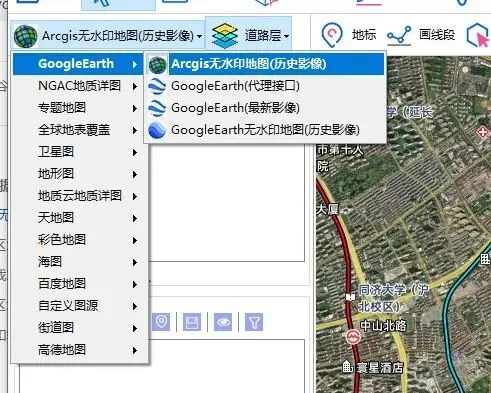
Task: Click the globe icon beside Arcgis无水印地图 dropdown
Action: point(26,36)
